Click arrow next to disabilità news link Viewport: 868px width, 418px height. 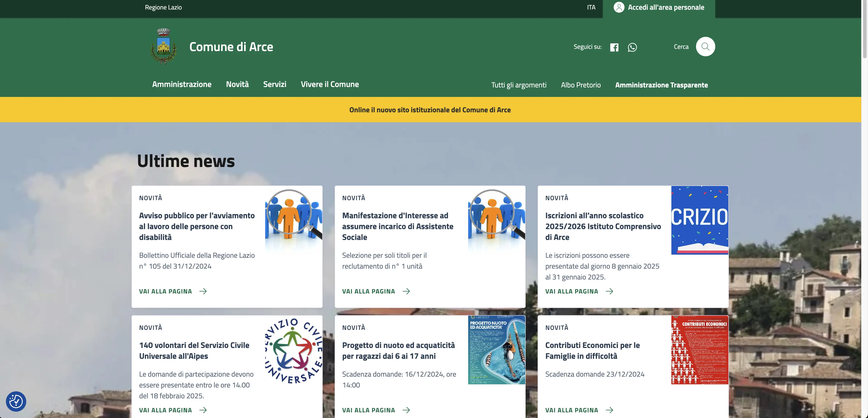coord(203,291)
